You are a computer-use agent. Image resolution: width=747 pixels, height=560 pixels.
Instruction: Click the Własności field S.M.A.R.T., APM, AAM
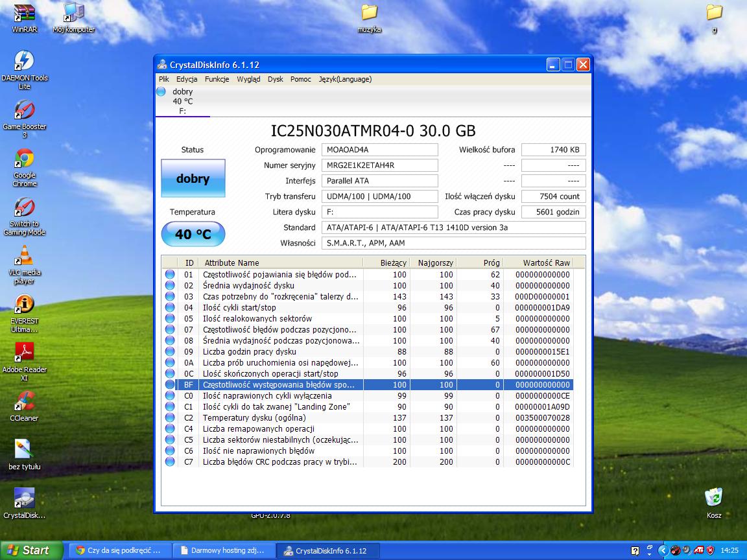[x=453, y=243]
